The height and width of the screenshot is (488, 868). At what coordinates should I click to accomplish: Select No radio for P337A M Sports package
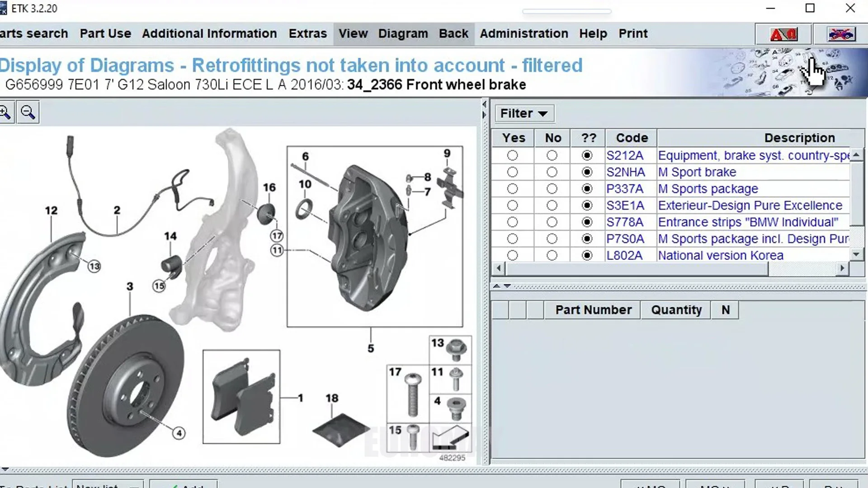[552, 189]
